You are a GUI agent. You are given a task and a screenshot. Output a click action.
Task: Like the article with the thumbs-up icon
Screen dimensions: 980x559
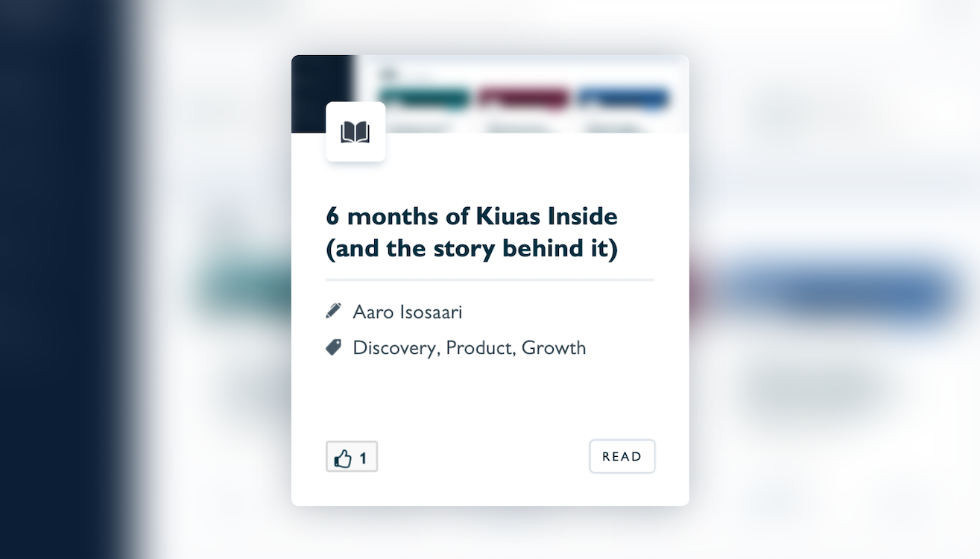343,458
